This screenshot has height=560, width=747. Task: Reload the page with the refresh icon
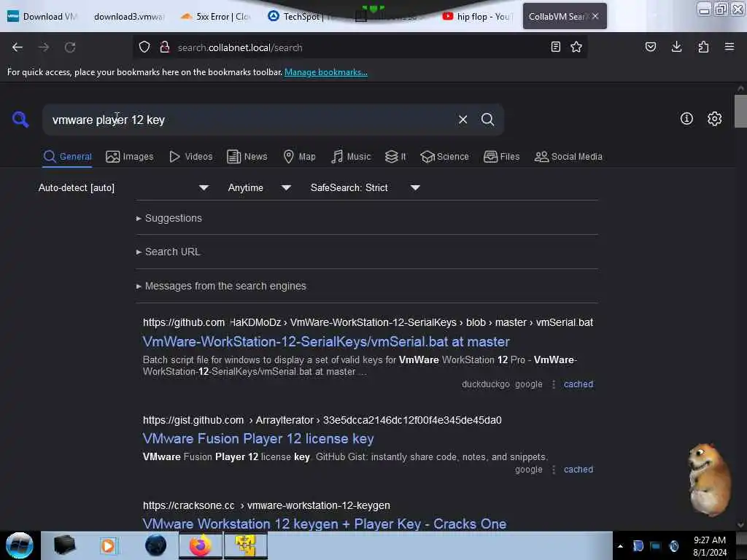[x=70, y=47]
